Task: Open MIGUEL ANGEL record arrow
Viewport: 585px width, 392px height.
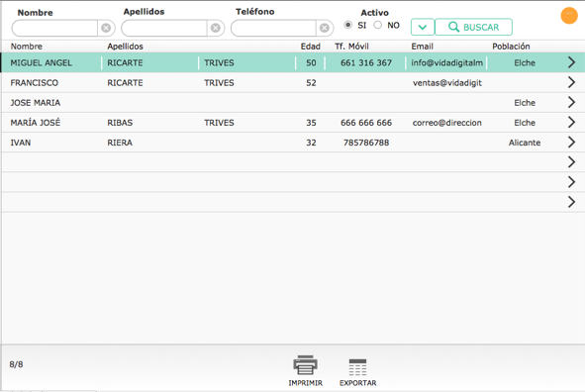Action: point(571,62)
